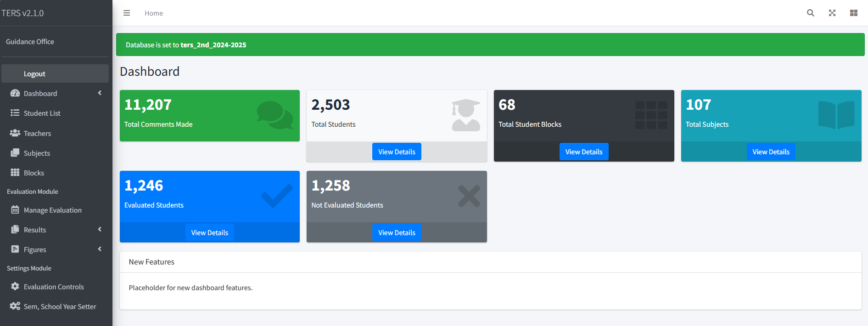The width and height of the screenshot is (868, 326).
Task: Expand the Figures submenu arrow
Action: (100, 249)
